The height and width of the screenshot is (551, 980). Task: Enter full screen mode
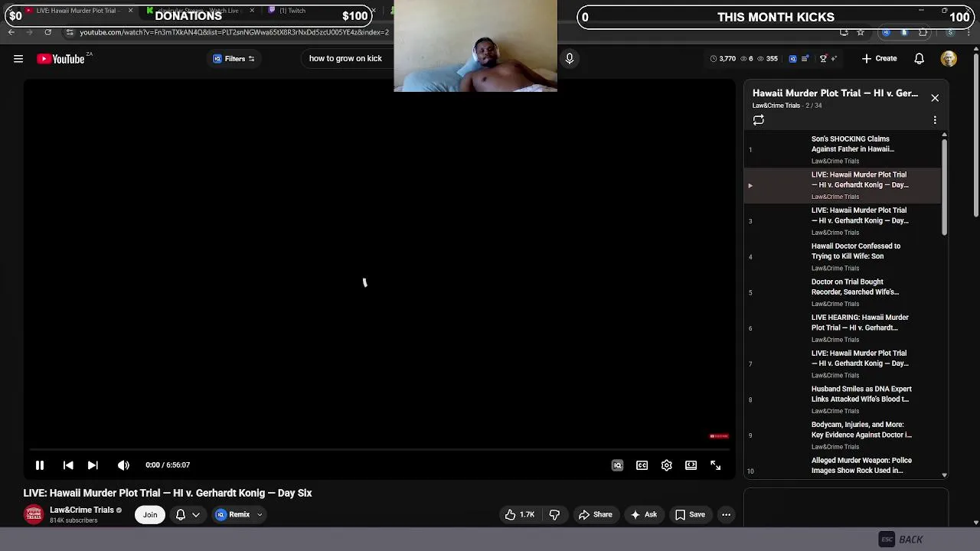[x=715, y=465]
